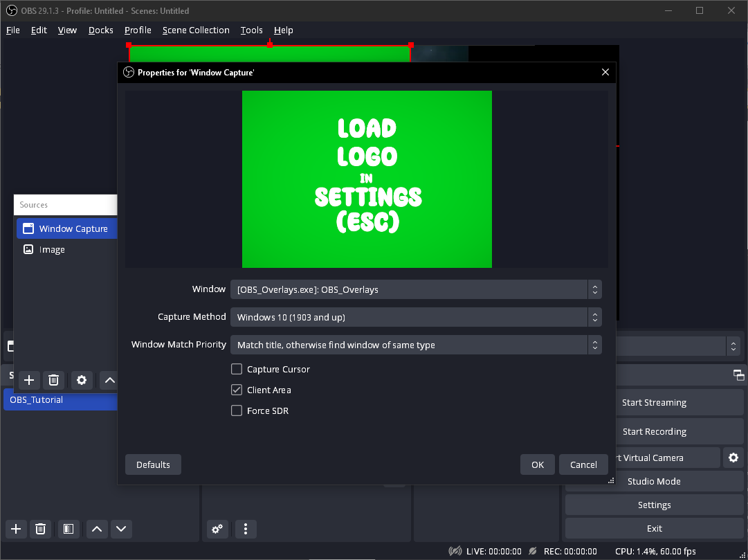This screenshot has width=748, height=560.
Task: Enable the Capture Cursor checkbox
Action: pyautogui.click(x=237, y=370)
